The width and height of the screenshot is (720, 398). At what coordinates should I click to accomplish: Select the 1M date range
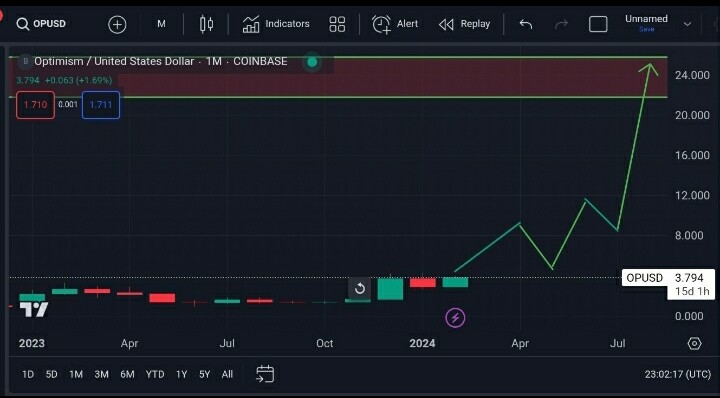76,375
